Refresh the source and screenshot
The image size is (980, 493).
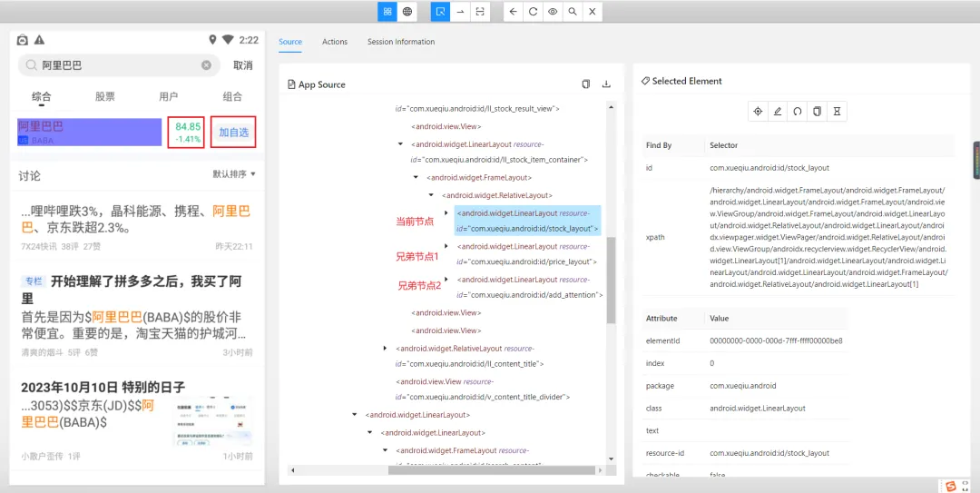533,11
